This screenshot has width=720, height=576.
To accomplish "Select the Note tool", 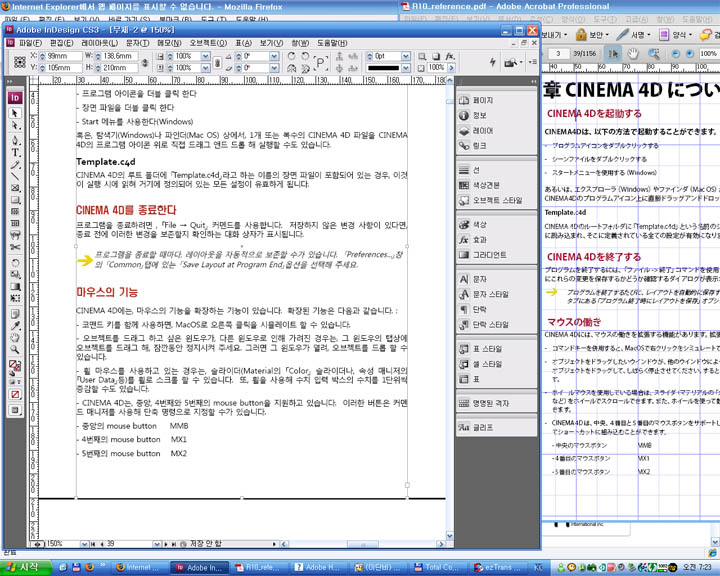I will 15,314.
